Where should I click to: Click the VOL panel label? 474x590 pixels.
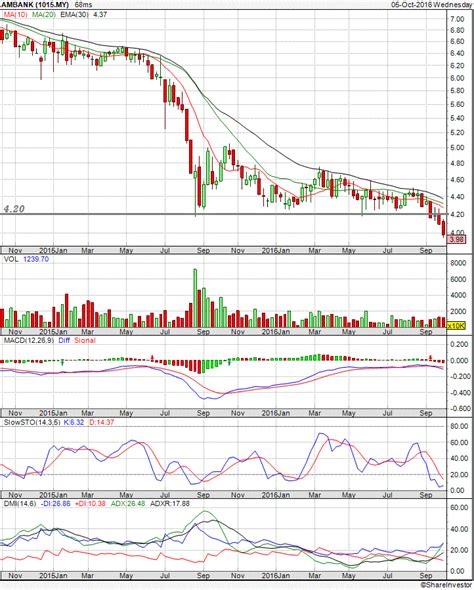[11, 259]
